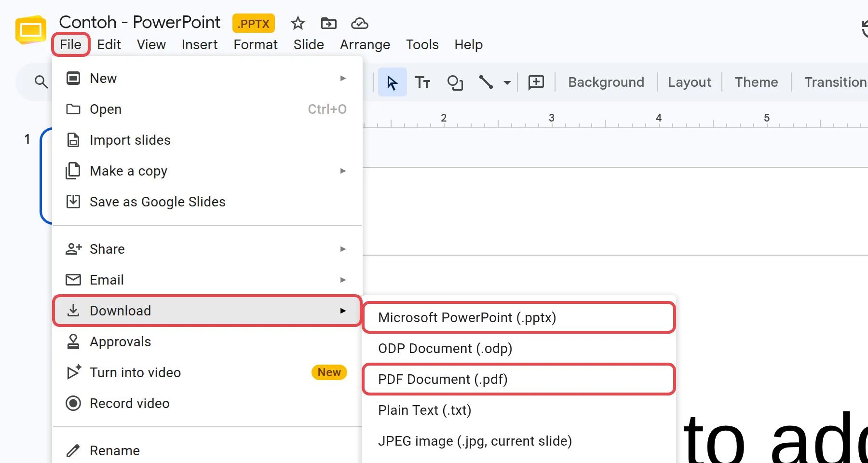Check the cloud document status icon

tap(359, 23)
